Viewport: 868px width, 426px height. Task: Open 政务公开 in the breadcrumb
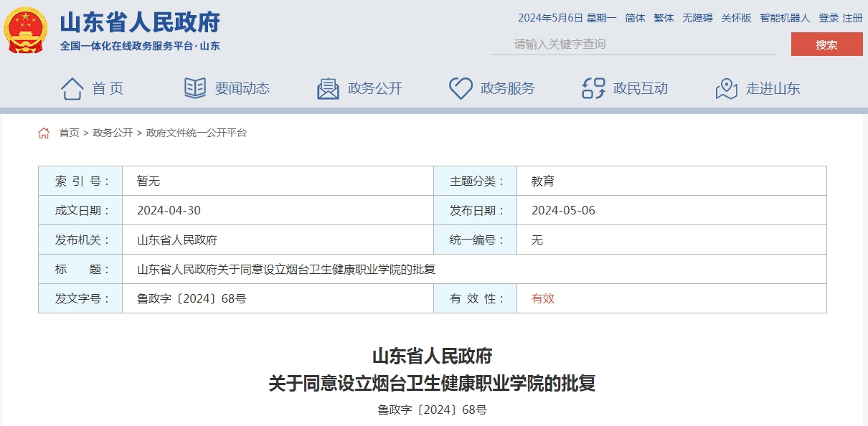(113, 133)
